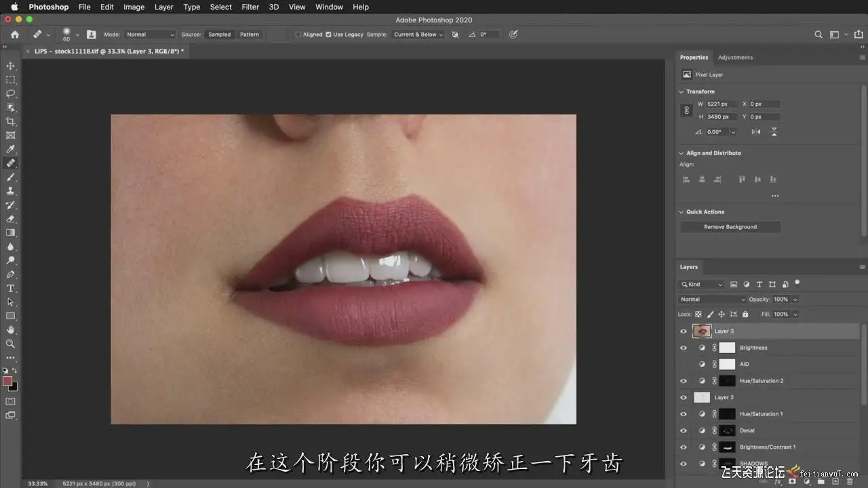Select the Lasso tool

click(11, 94)
